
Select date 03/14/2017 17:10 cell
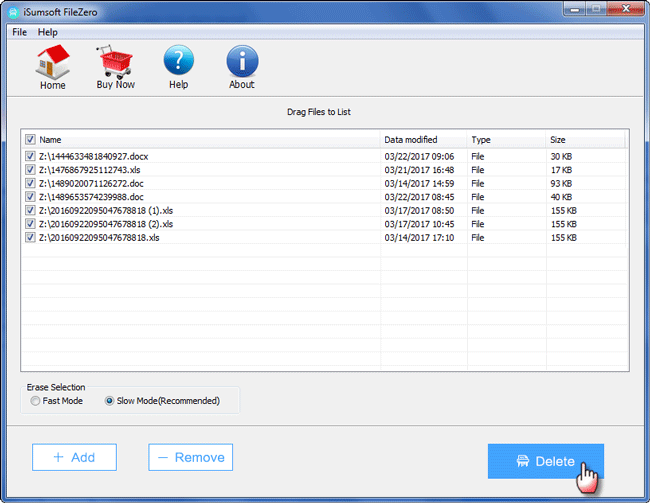[x=419, y=238]
